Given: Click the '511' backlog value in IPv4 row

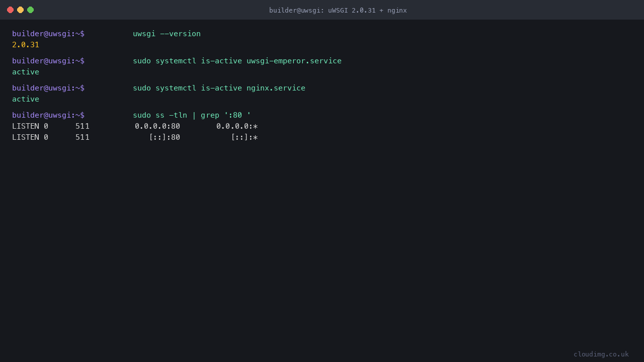Looking at the screenshot, I should 83,126.
